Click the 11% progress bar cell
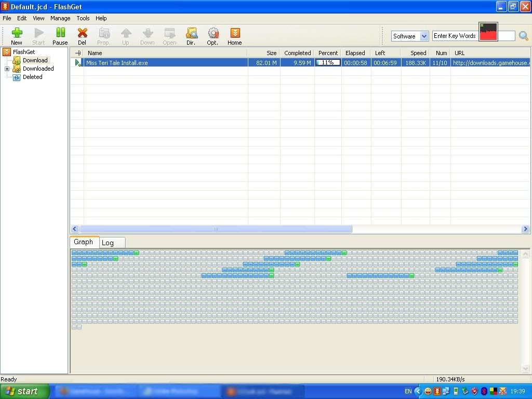Screen dimensions: 532x399 point(328,63)
